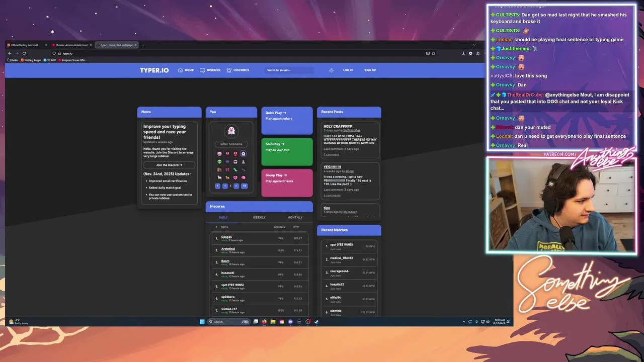Click wicked-t17 in Hiscores list
Image resolution: width=644 pixels, height=362 pixels.
pos(229,309)
